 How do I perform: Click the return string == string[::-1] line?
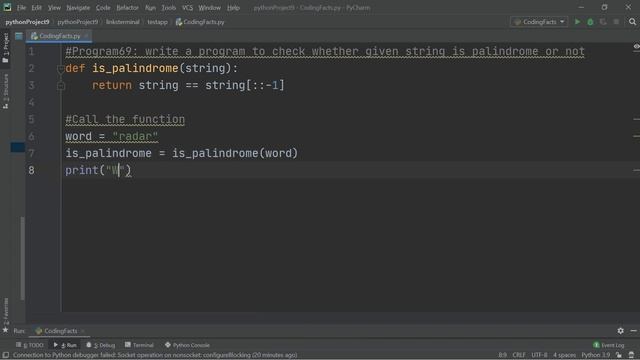(x=188, y=85)
